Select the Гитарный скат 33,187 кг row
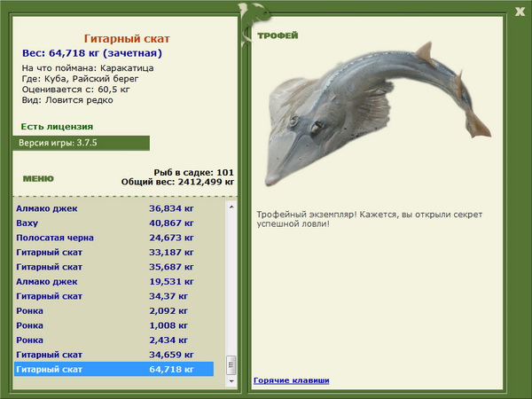532x399 pixels. 114,253
